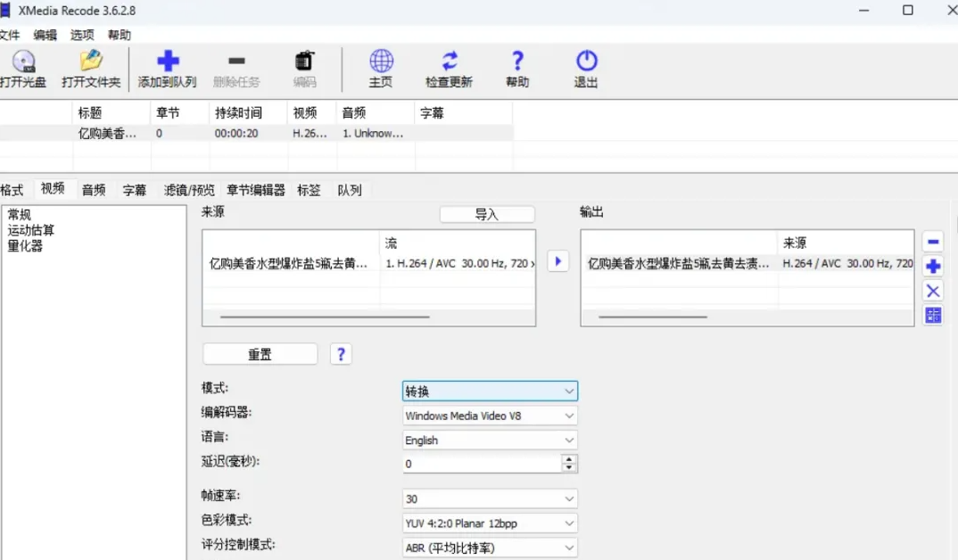Click the duration cell 00:00:20
The image size is (958, 560).
[236, 133]
